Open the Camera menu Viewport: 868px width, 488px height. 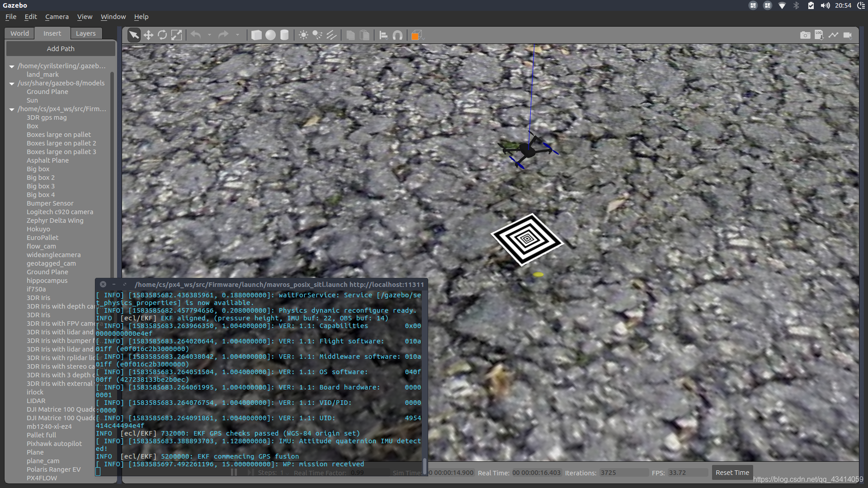(x=57, y=17)
